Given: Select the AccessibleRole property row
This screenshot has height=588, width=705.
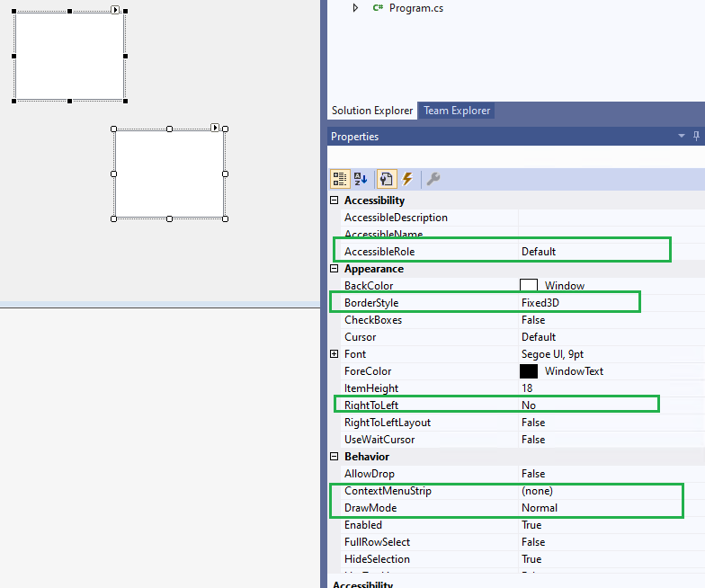Looking at the screenshot, I should [x=523, y=252].
